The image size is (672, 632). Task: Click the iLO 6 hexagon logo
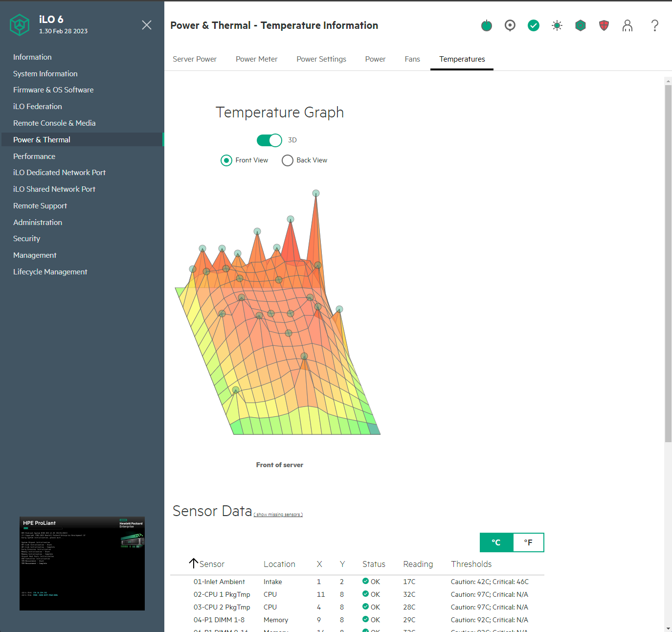pos(20,25)
